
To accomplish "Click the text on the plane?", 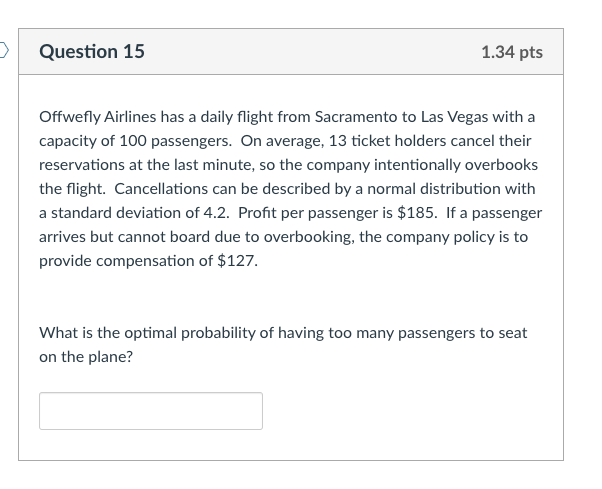I will point(86,357).
